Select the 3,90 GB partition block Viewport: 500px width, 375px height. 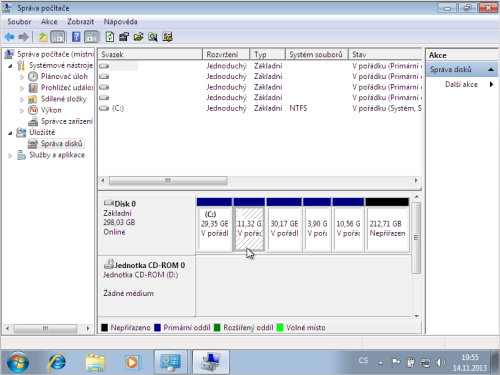click(x=317, y=225)
